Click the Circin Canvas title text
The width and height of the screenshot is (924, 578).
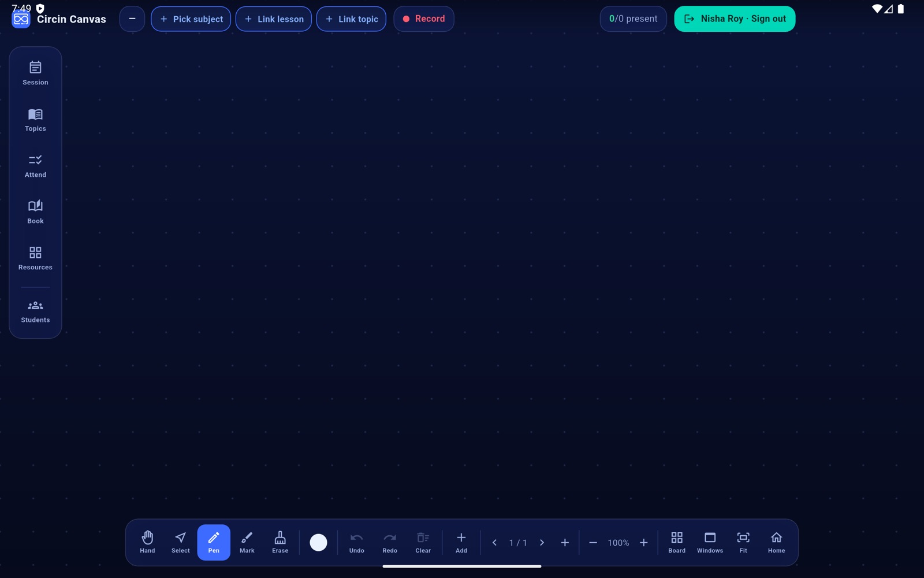(72, 19)
